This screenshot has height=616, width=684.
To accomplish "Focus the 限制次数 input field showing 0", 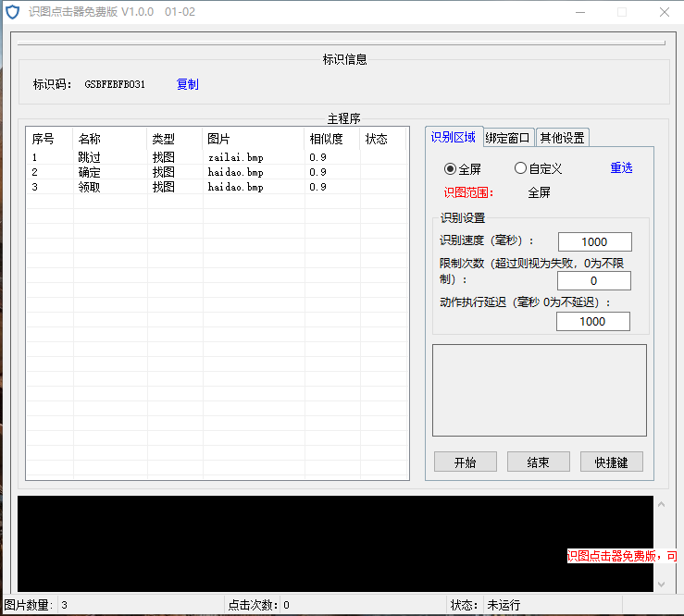I will click(593, 281).
